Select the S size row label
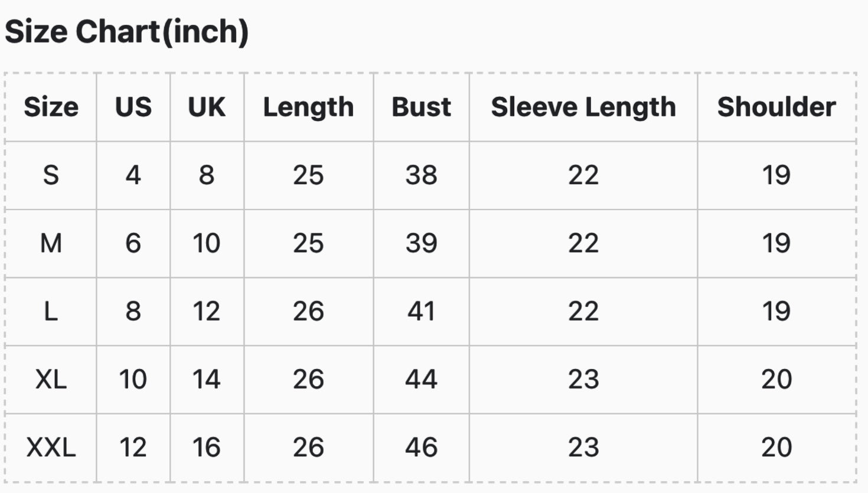Image resolution: width=868 pixels, height=493 pixels. pyautogui.click(x=51, y=175)
